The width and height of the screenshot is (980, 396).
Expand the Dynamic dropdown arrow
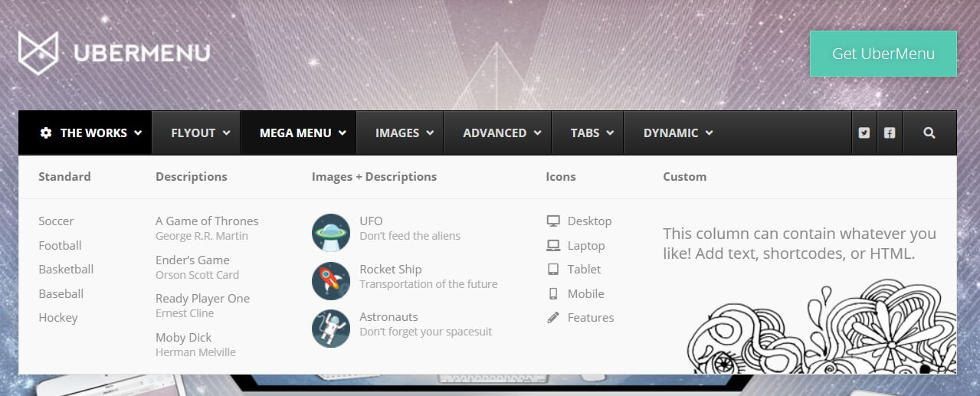pos(710,133)
